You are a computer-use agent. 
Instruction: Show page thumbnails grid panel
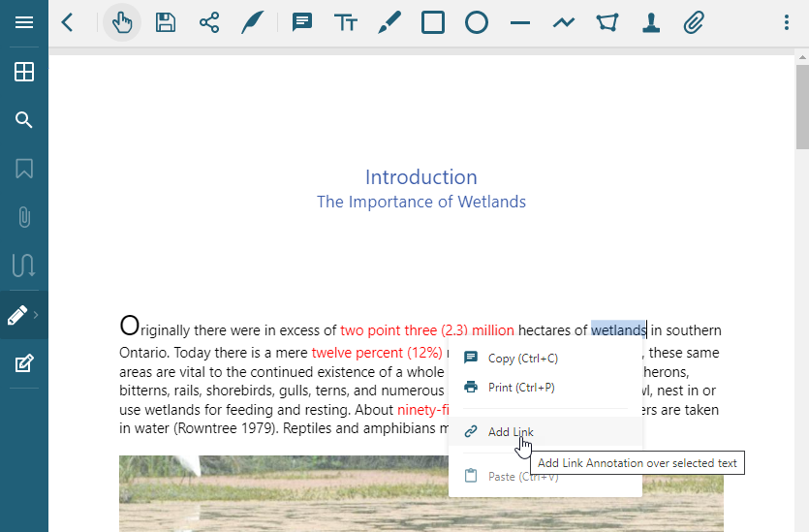pos(24,72)
